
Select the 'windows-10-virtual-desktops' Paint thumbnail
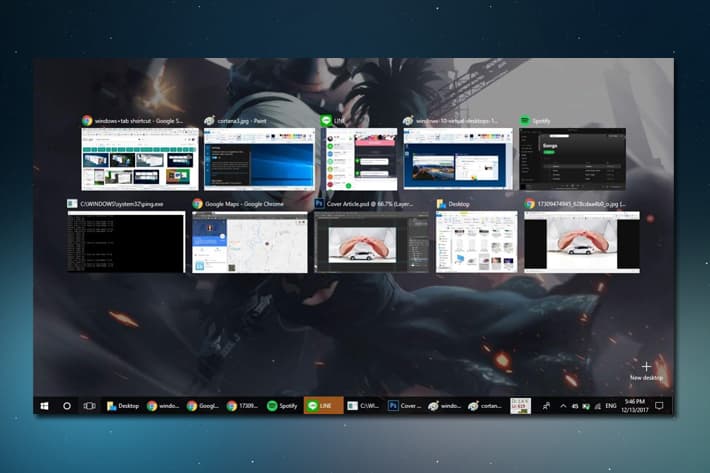click(458, 159)
